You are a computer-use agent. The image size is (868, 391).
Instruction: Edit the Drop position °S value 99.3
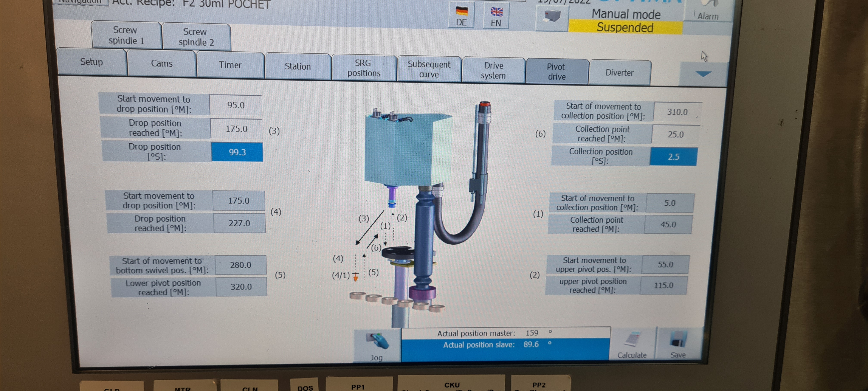[237, 152]
